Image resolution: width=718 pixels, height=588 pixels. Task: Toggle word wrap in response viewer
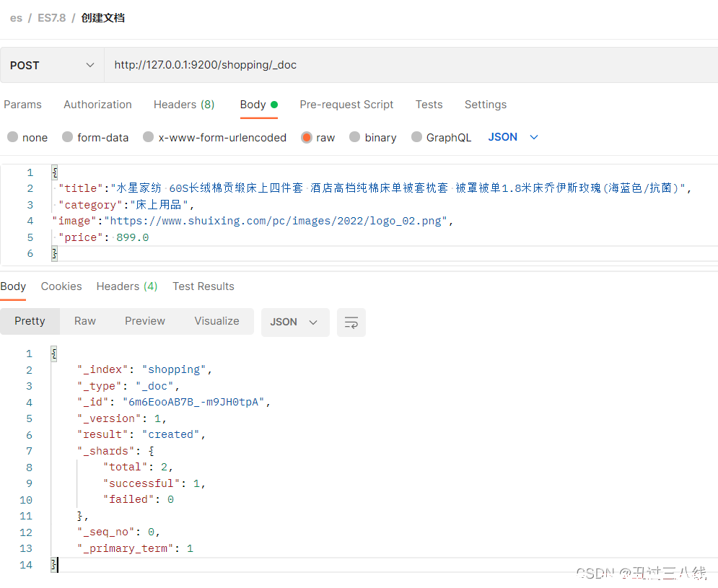click(x=351, y=322)
